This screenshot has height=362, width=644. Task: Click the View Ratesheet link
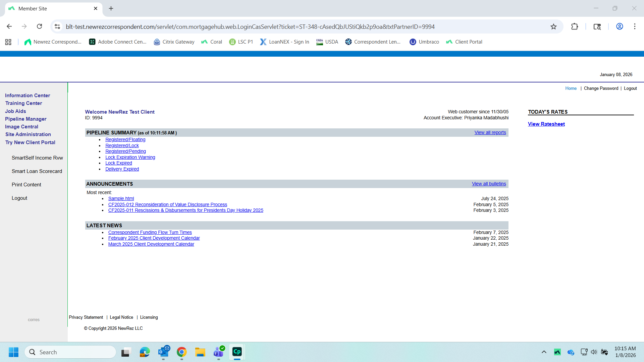point(546,124)
